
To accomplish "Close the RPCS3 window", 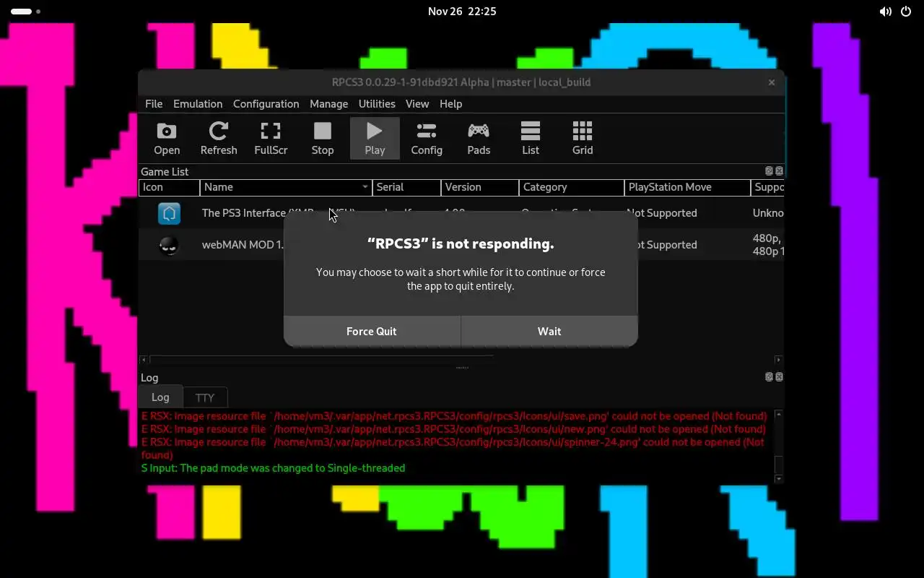I will click(x=772, y=82).
